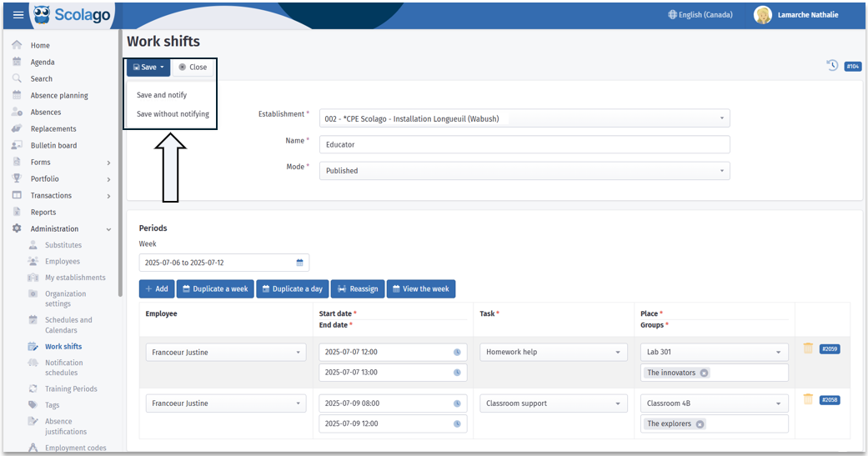Expand the Forms sidebar submenu

[x=108, y=163]
